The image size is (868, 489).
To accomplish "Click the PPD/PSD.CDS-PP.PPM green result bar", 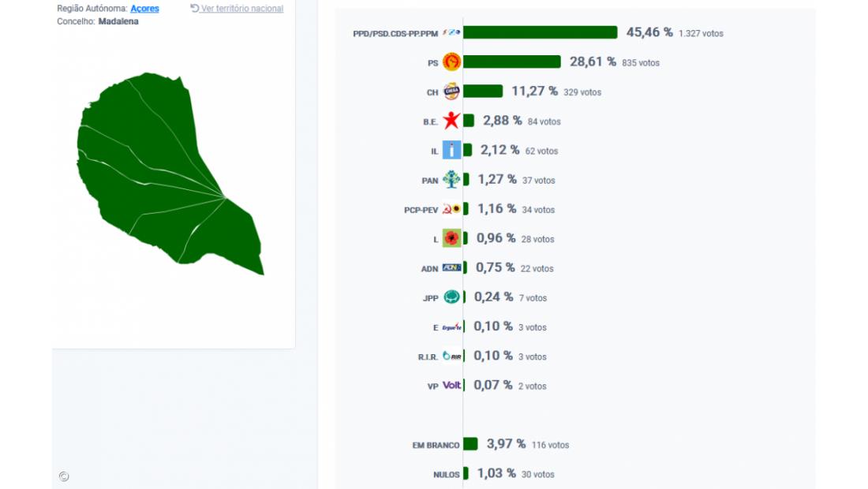I will click(540, 32).
